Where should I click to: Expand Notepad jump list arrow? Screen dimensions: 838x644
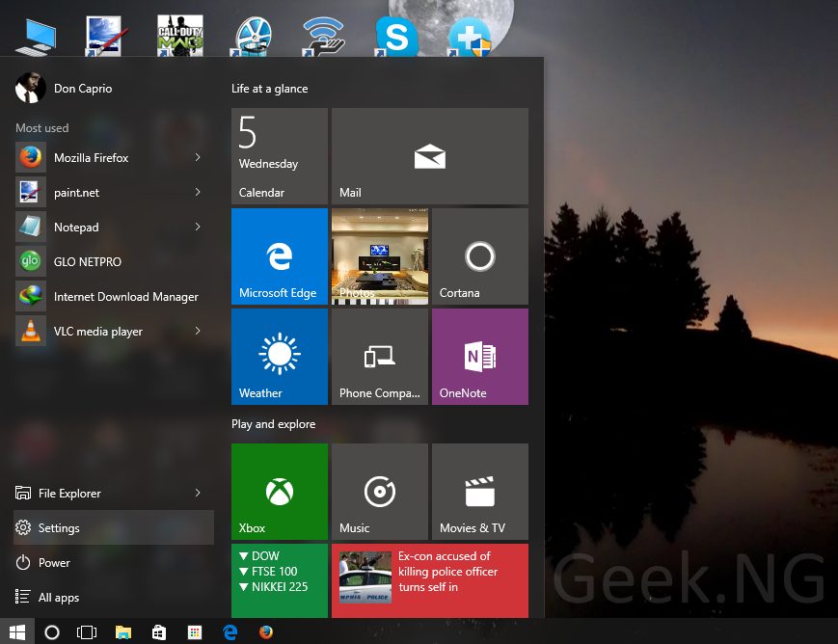[198, 227]
